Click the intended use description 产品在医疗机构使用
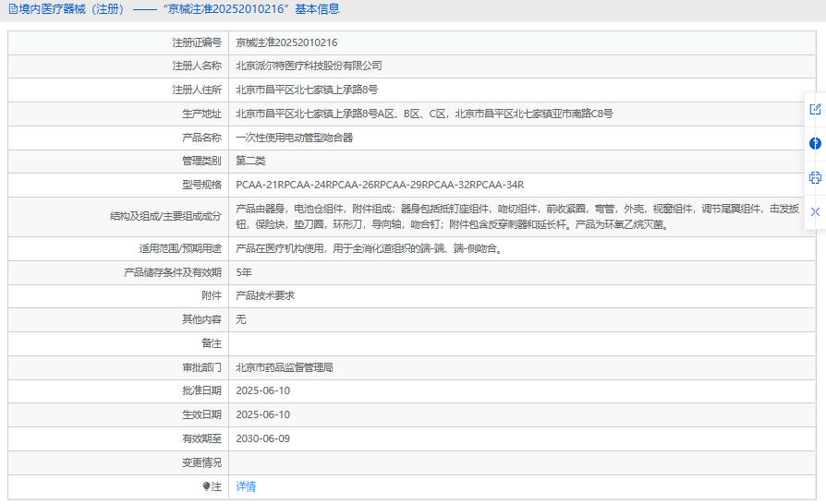Image resolution: width=826 pixels, height=504 pixels. click(x=369, y=248)
